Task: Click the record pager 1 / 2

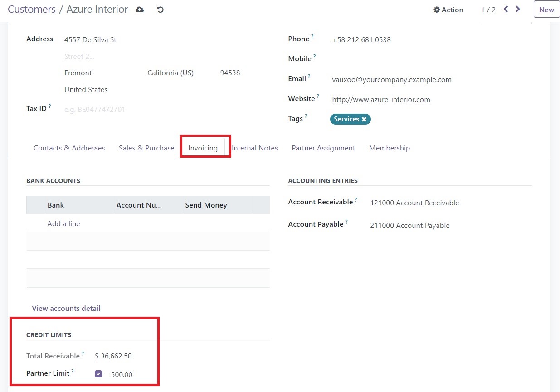Action: [x=488, y=10]
